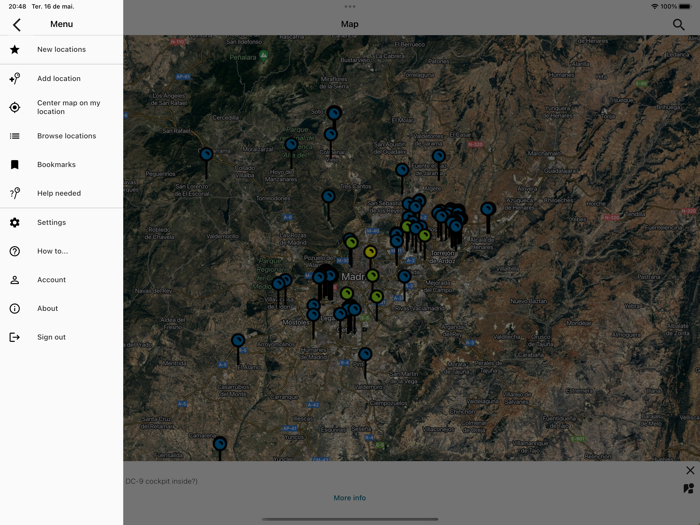
Task: Choose Center map on my location
Action: coord(61,107)
